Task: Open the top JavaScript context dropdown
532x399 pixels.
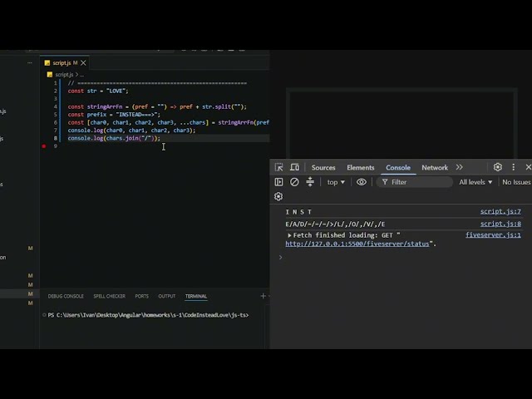Action: pos(336,182)
